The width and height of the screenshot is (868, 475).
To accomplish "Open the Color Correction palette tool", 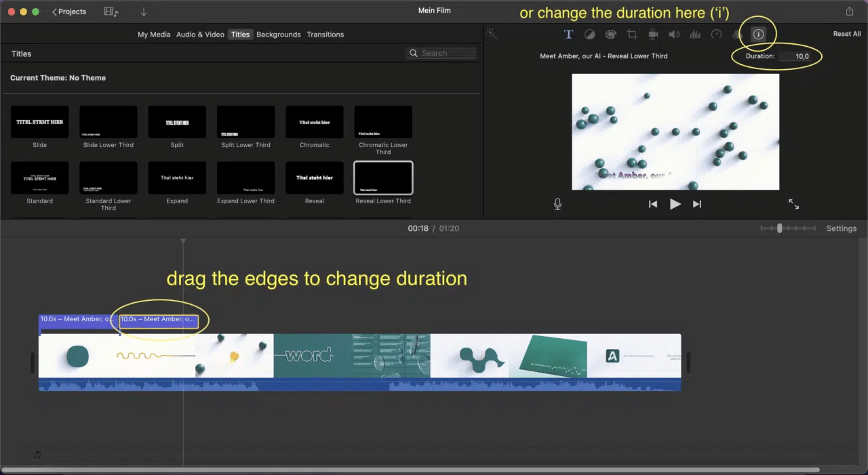I will pyautogui.click(x=611, y=35).
